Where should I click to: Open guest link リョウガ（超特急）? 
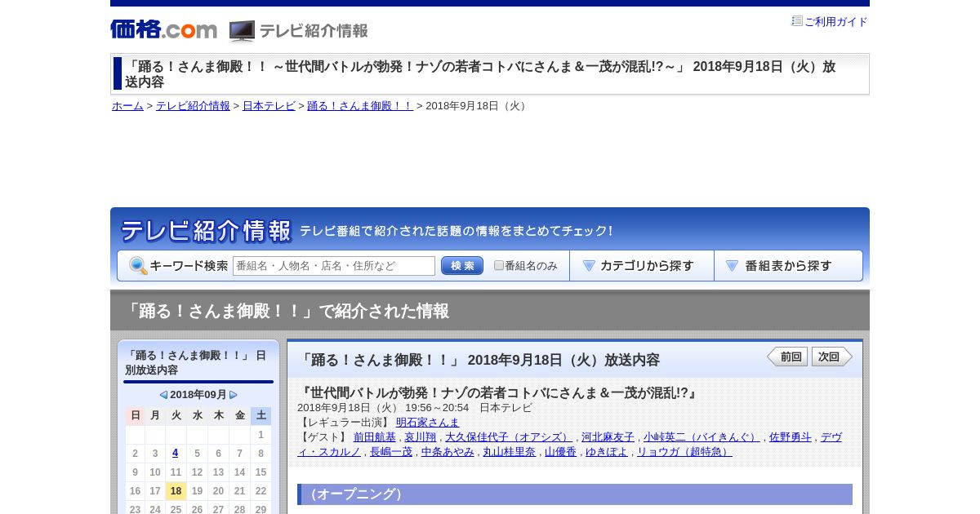click(x=684, y=452)
